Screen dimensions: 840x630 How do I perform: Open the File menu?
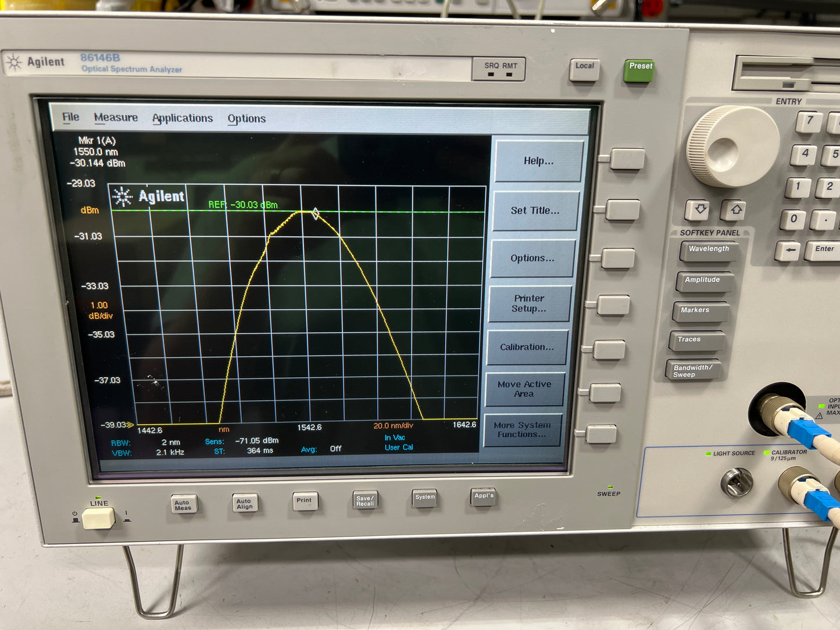(x=71, y=117)
